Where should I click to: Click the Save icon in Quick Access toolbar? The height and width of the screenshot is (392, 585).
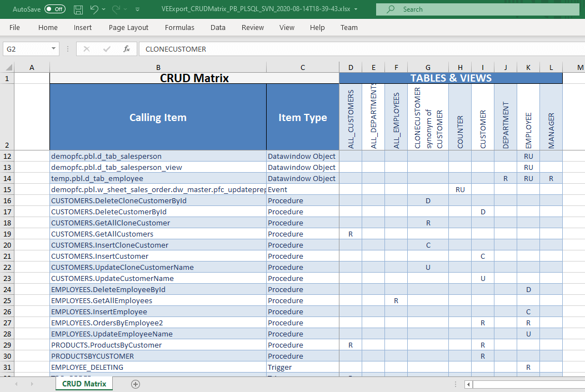pyautogui.click(x=78, y=9)
